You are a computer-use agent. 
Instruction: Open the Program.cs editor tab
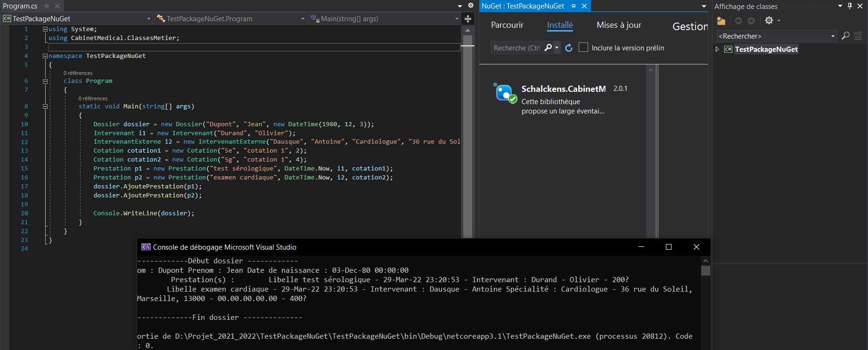pyautogui.click(x=20, y=6)
